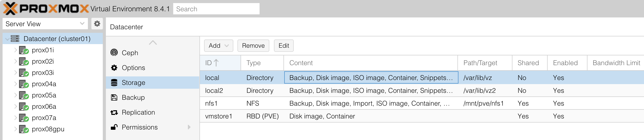Expand the Permissions submenu arrow
644x140 pixels.
(x=189, y=127)
